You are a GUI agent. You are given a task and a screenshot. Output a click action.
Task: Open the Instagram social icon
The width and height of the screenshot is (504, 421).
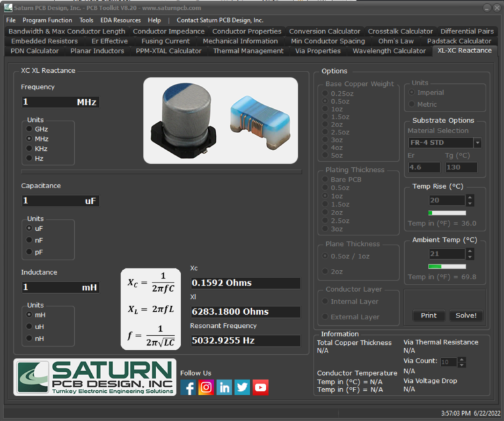point(206,388)
